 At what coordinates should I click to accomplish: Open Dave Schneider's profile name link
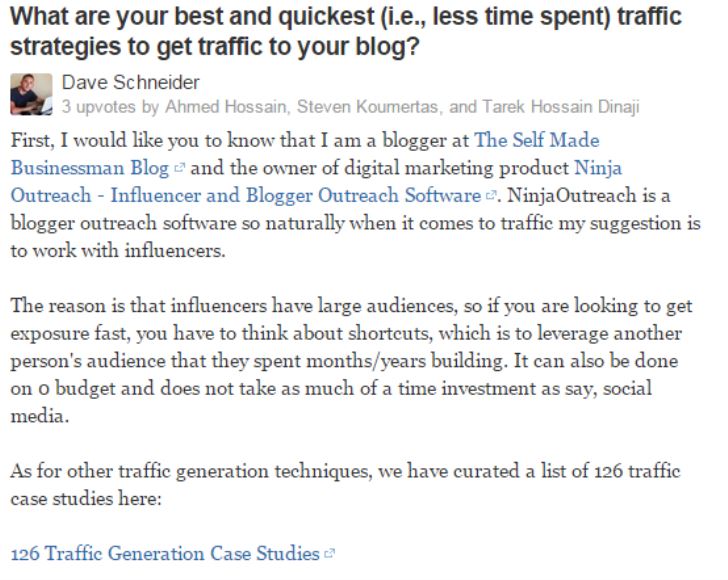pos(130,83)
